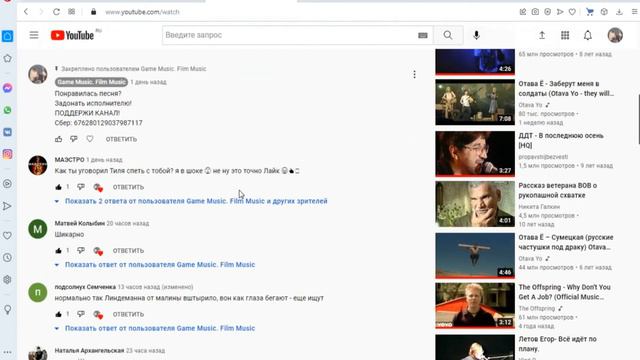Open Рассказ ветерана ВОВ video thumbnail
Screen dimensions: 640x360
click(475, 204)
